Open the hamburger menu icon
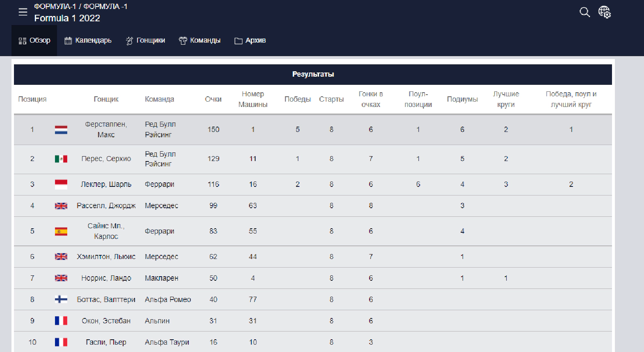This screenshot has width=644, height=352. tap(23, 12)
